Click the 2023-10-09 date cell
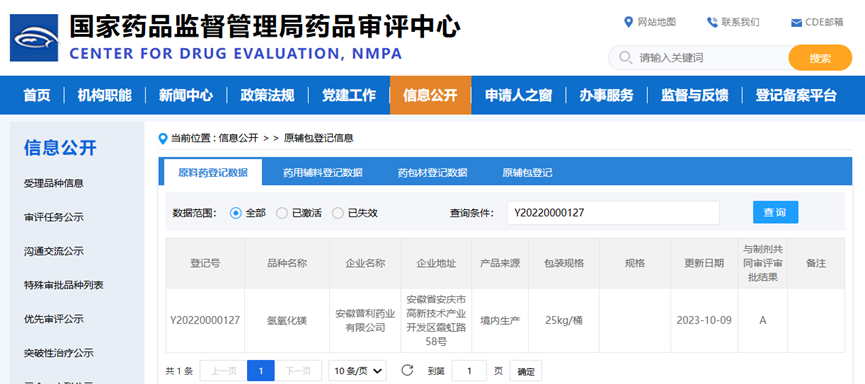The width and height of the screenshot is (865, 384). coord(704,320)
